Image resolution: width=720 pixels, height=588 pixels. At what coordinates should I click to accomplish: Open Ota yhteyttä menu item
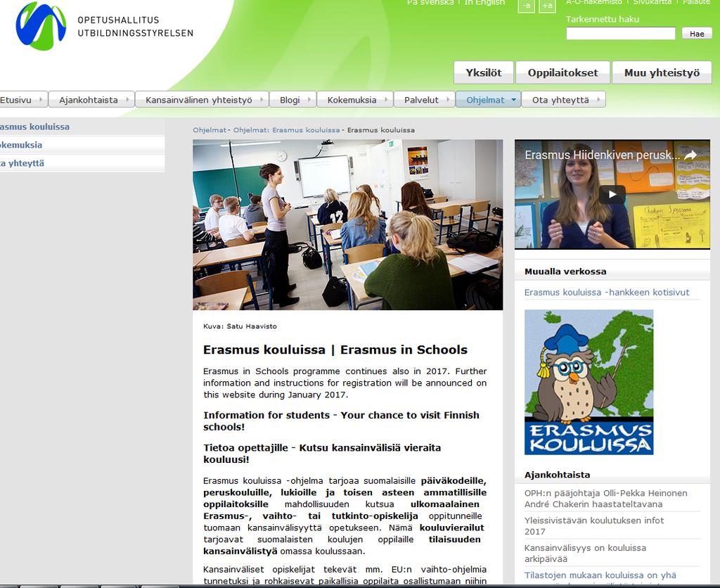[563, 100]
